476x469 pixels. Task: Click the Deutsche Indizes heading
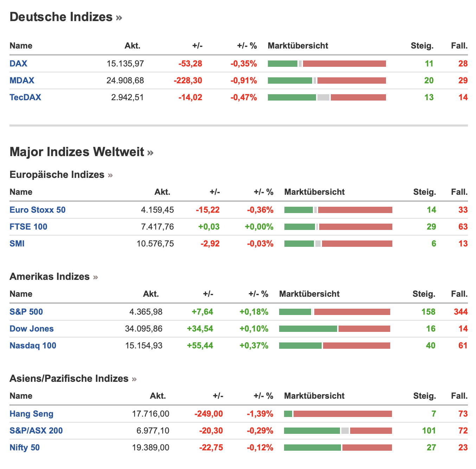[x=61, y=17]
